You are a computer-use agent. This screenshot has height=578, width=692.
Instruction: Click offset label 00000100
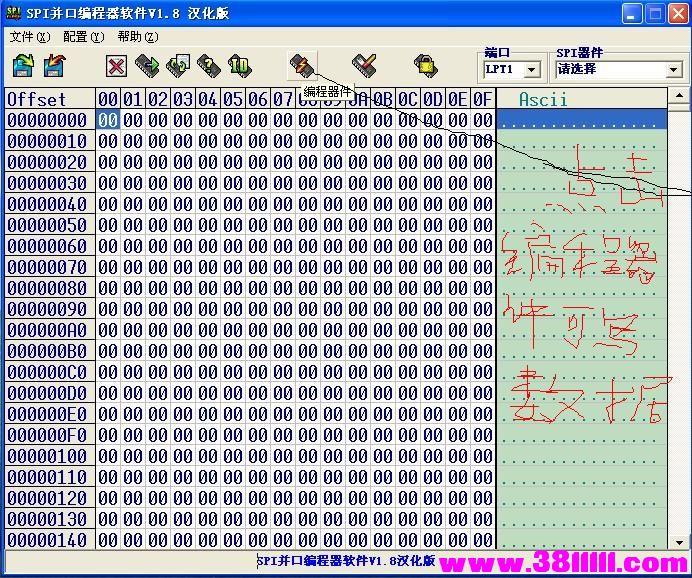(50, 456)
